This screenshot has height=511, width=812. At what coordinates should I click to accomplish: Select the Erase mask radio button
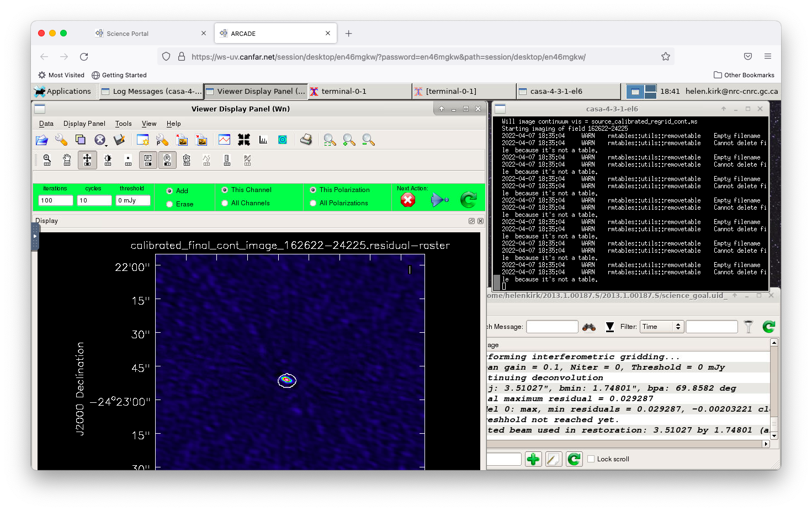169,204
